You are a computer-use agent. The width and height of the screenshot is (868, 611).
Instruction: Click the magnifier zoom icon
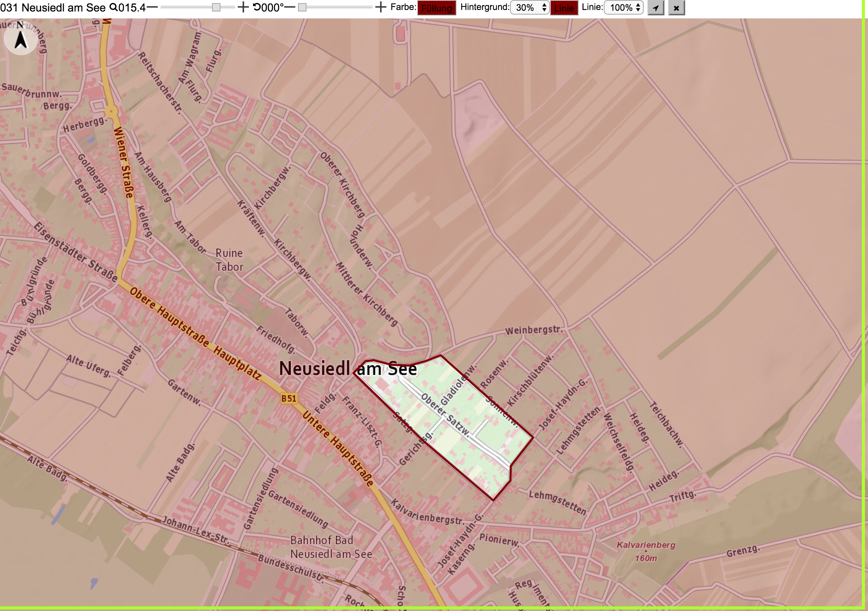coord(114,7)
